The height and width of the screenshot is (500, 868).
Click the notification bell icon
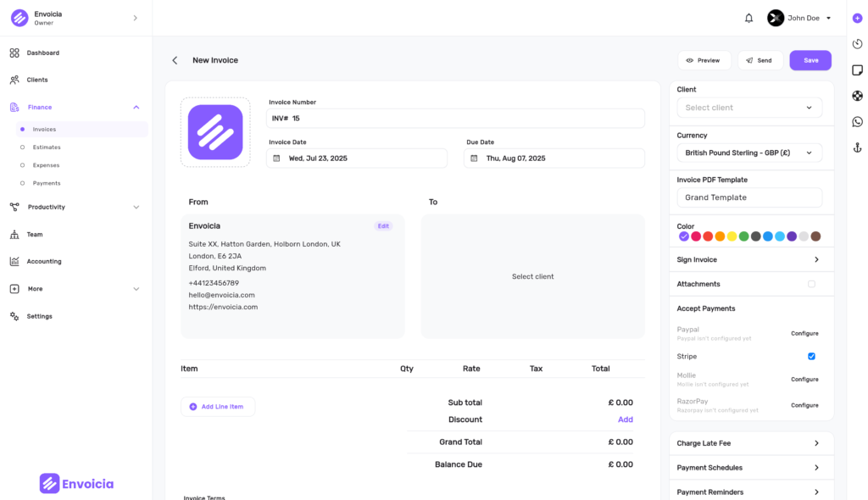tap(748, 19)
